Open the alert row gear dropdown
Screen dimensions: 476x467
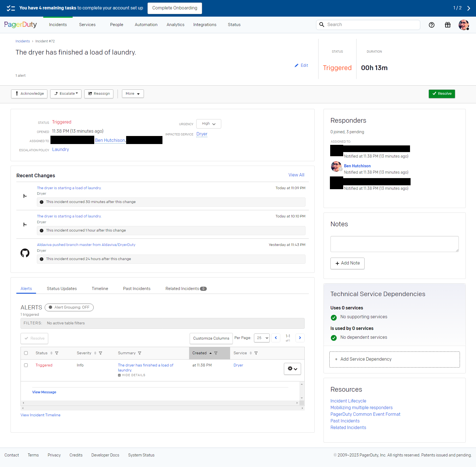tap(292, 369)
